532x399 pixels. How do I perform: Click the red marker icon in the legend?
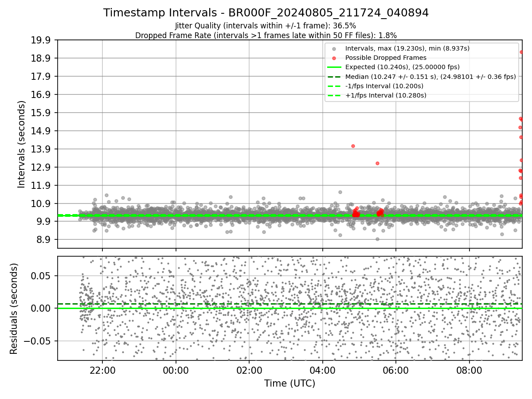pyautogui.click(x=334, y=58)
